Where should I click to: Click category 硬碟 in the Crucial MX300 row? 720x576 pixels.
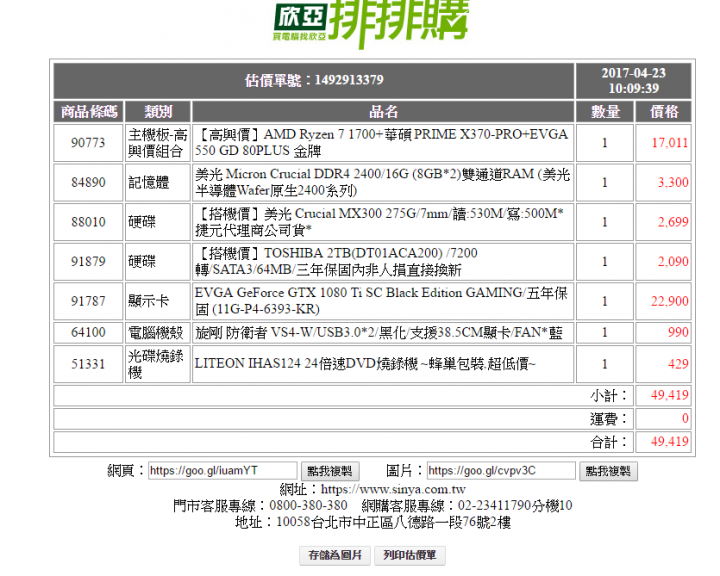click(x=142, y=222)
